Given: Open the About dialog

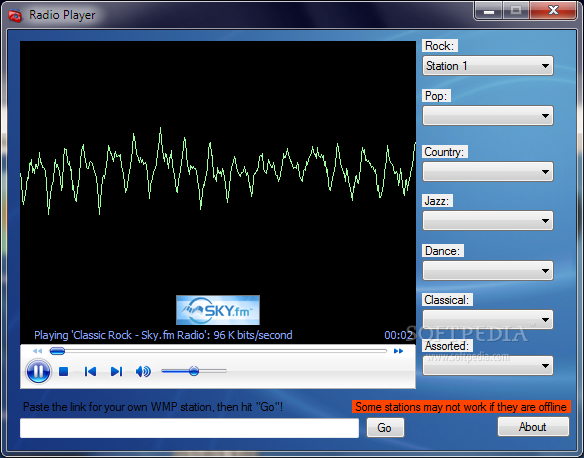Looking at the screenshot, I should tap(533, 427).
